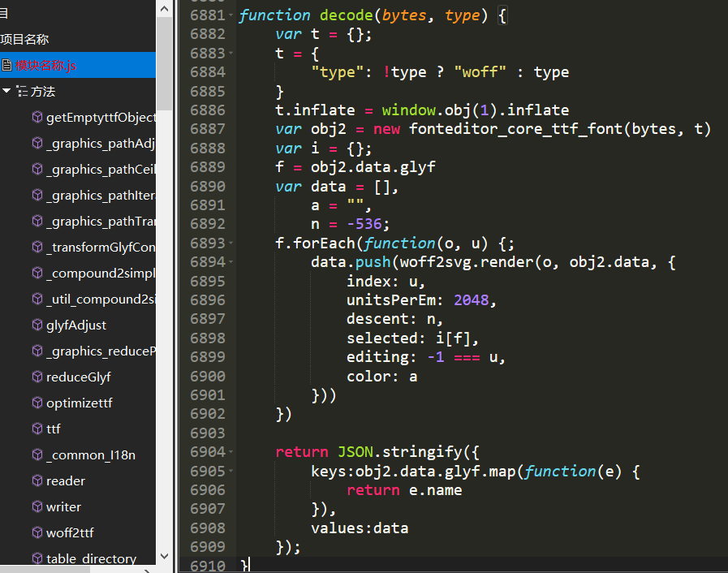Click cube icon for reduceGlyf
The width and height of the screenshot is (728, 573).
37,377
